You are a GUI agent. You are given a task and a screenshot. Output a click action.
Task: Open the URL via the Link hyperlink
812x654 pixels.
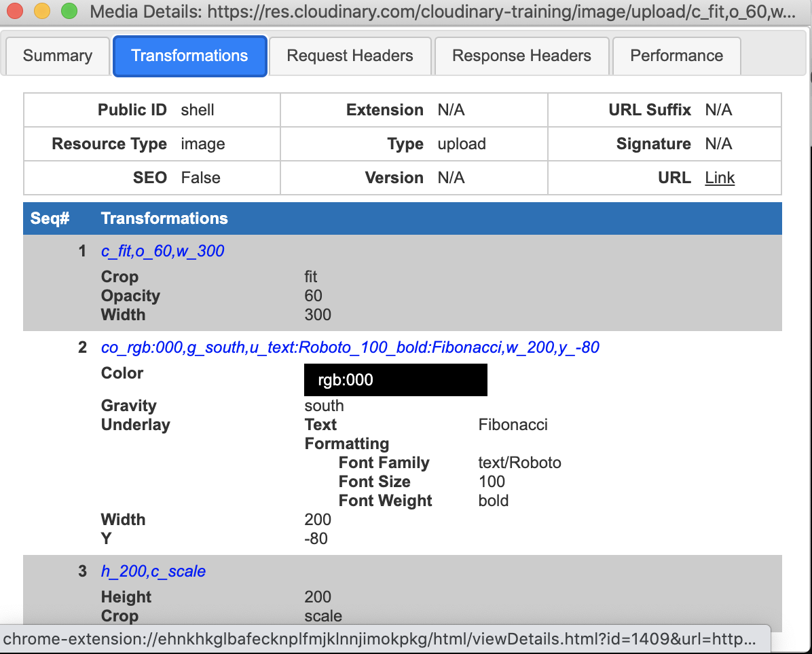pyautogui.click(x=720, y=178)
